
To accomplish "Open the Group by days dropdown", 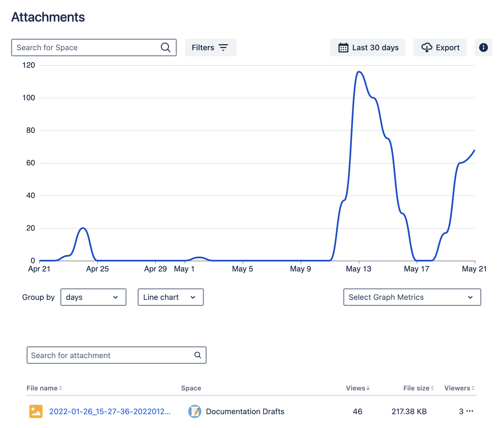I will 93,297.
